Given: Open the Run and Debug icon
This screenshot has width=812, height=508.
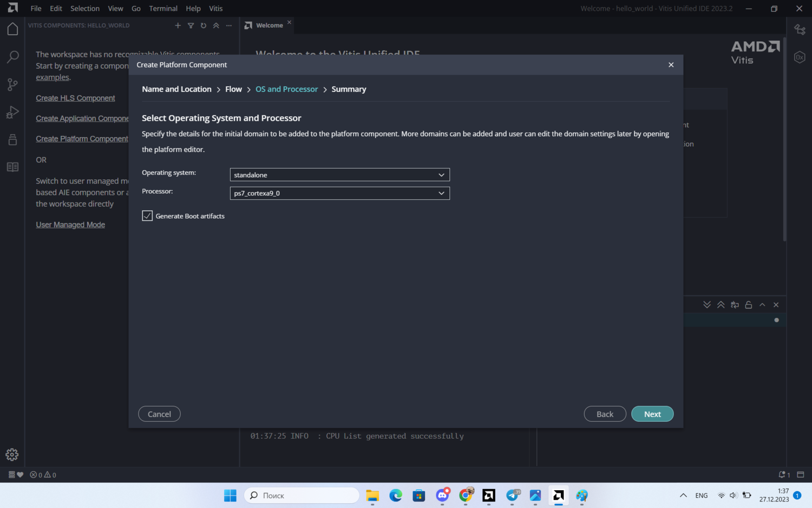Looking at the screenshot, I should [x=12, y=112].
